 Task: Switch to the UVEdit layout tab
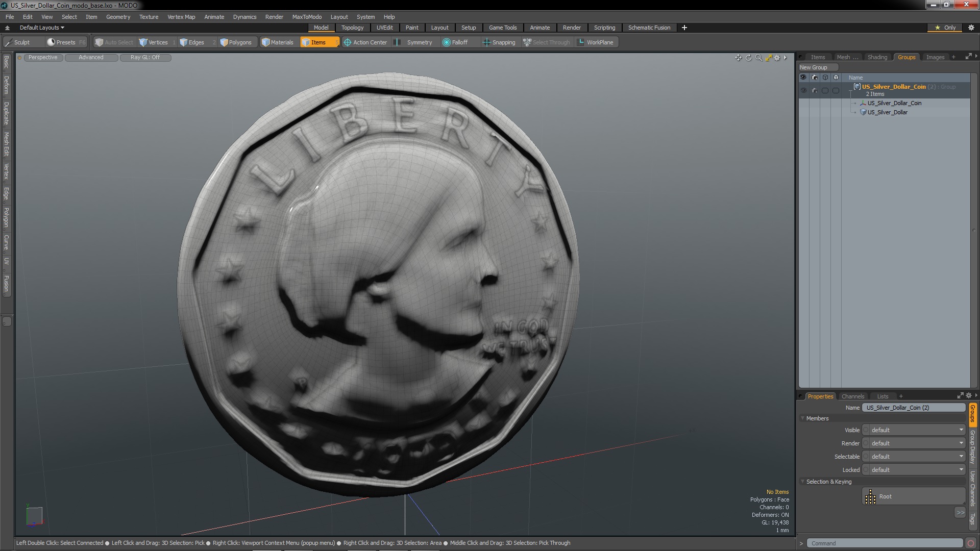click(x=384, y=28)
